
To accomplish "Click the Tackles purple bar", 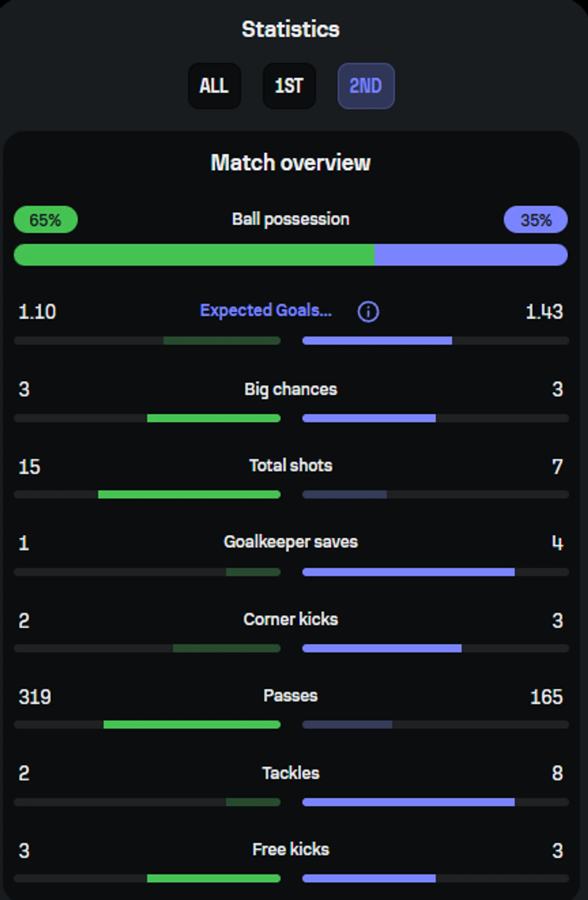I will click(x=408, y=802).
